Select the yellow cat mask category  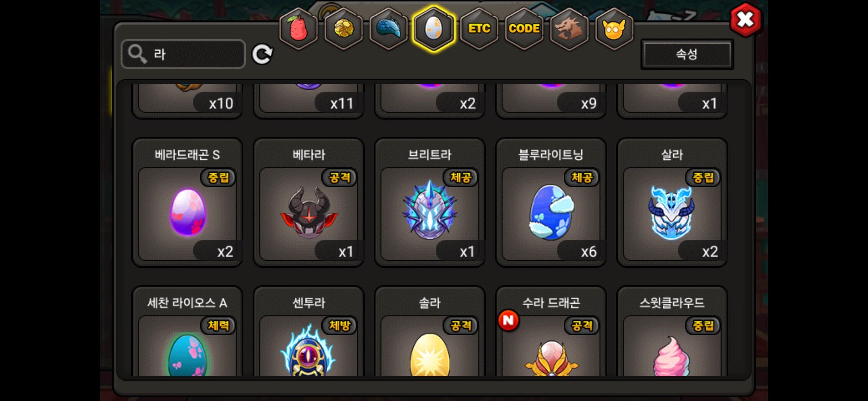tap(614, 29)
